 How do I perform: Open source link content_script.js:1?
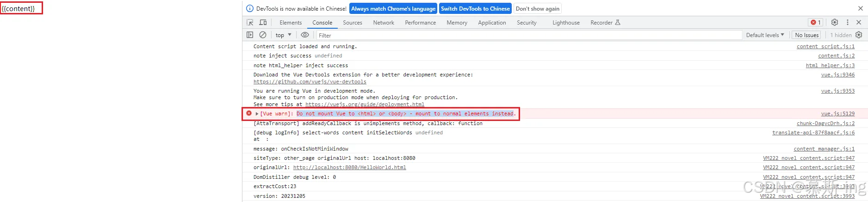point(825,46)
